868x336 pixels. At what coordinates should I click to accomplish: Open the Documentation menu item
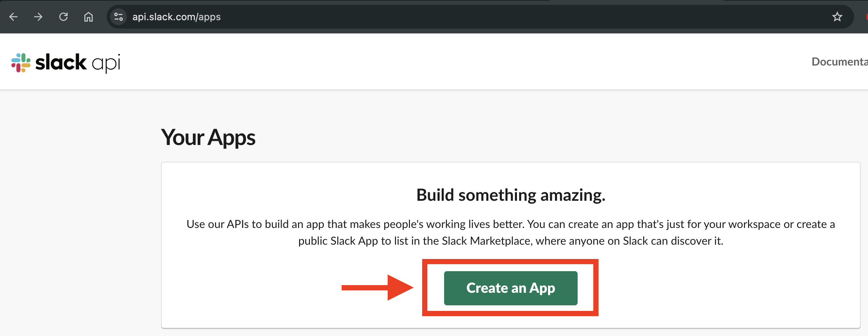point(839,62)
